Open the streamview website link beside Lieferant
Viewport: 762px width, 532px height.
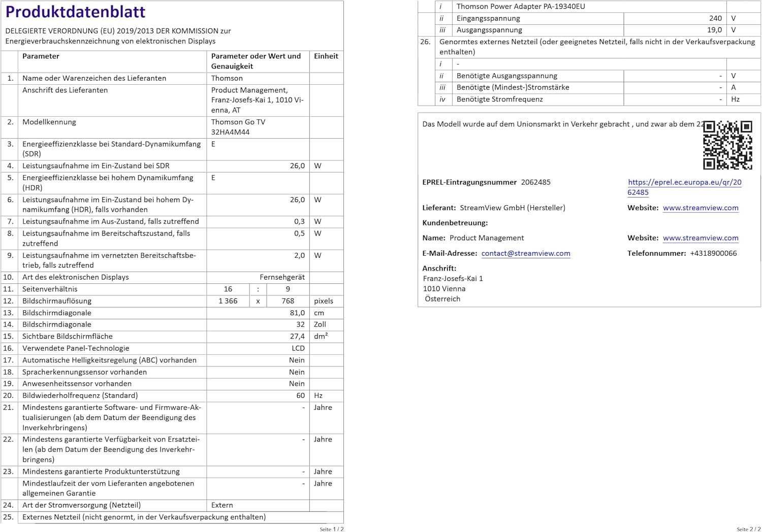(x=701, y=208)
